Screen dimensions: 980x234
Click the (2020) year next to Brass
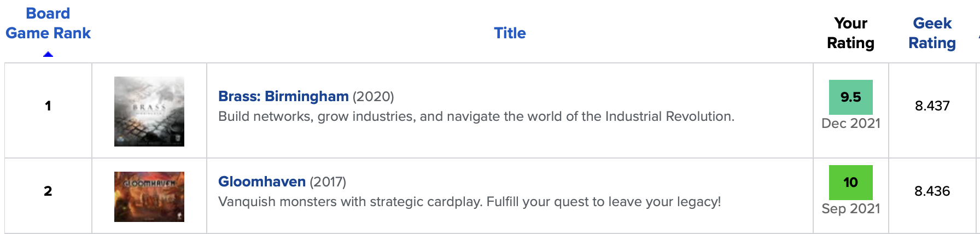(373, 97)
